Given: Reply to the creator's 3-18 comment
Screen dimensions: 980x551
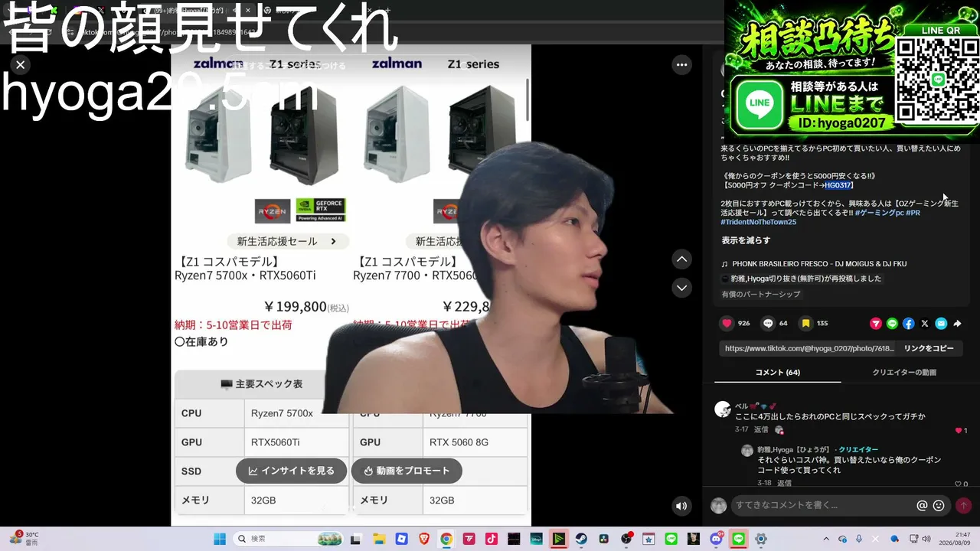Looking at the screenshot, I should pyautogui.click(x=785, y=484).
